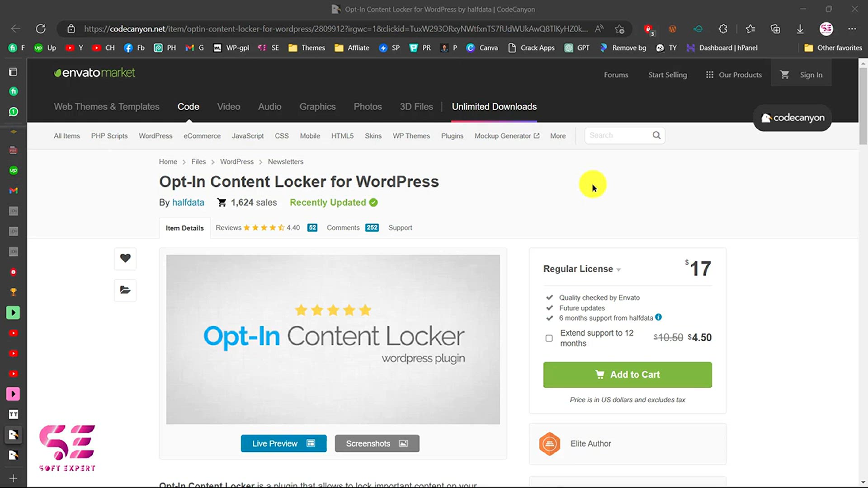Open the downloads arrow icon
This screenshot has height=488, width=868.
click(x=800, y=29)
